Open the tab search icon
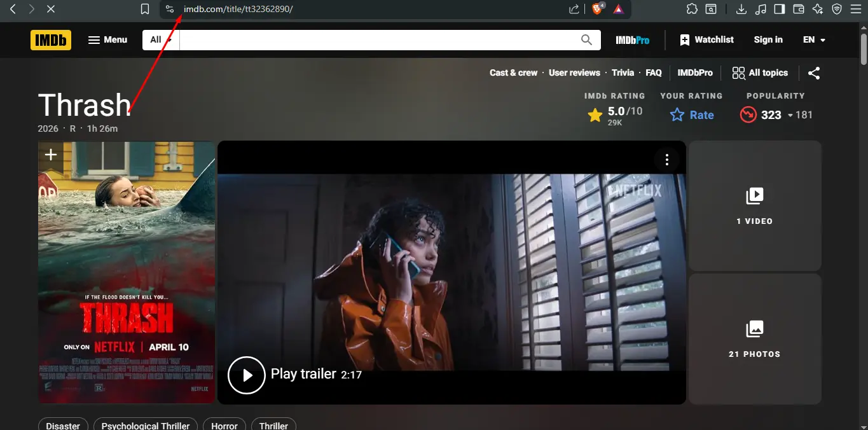 (x=711, y=9)
